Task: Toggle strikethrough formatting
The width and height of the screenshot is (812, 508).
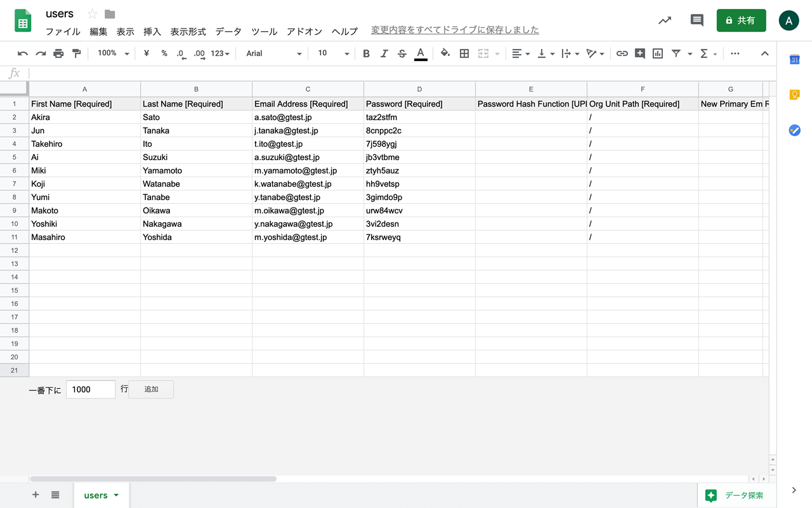Action: click(x=402, y=53)
